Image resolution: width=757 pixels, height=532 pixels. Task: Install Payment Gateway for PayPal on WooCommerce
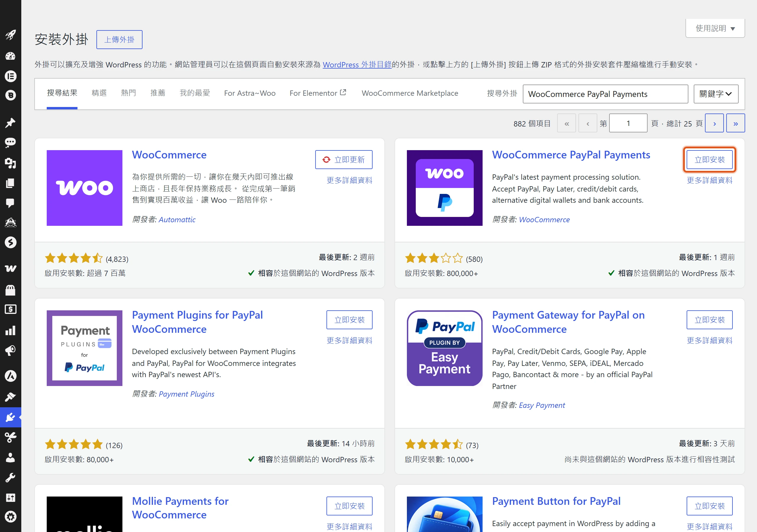pos(709,320)
